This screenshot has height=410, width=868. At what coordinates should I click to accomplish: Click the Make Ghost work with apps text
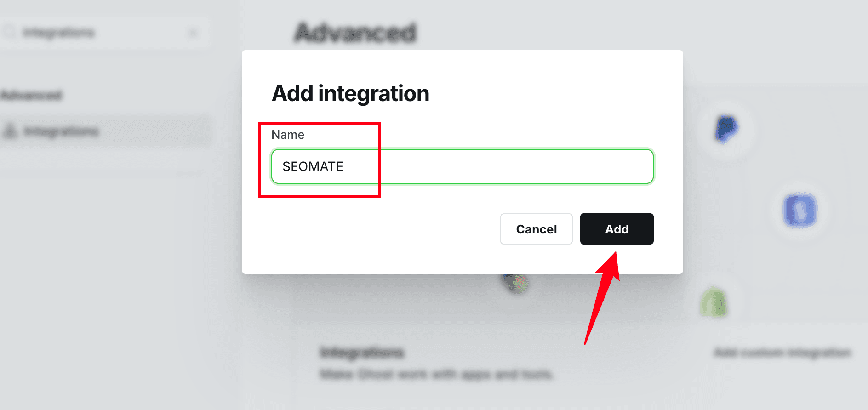click(x=437, y=374)
